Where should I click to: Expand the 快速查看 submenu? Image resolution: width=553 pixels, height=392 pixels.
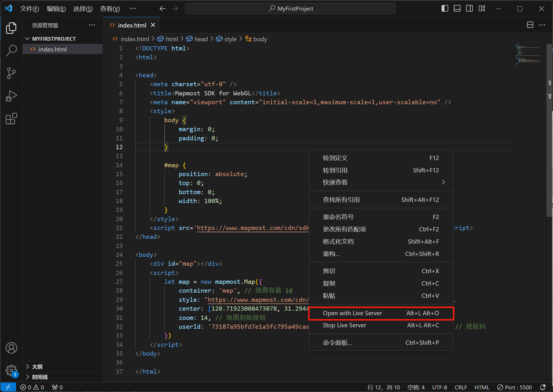[381, 182]
